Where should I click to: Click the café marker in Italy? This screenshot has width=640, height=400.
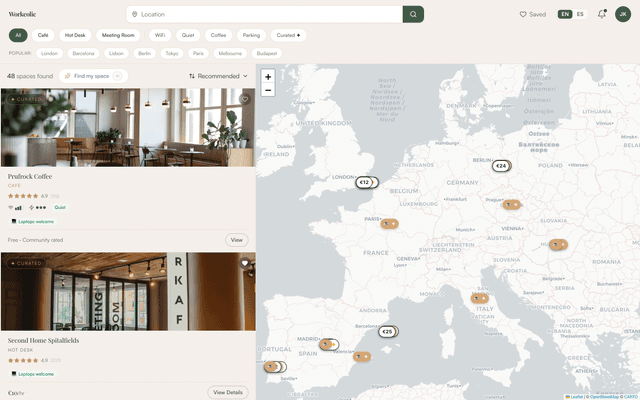coord(480,298)
